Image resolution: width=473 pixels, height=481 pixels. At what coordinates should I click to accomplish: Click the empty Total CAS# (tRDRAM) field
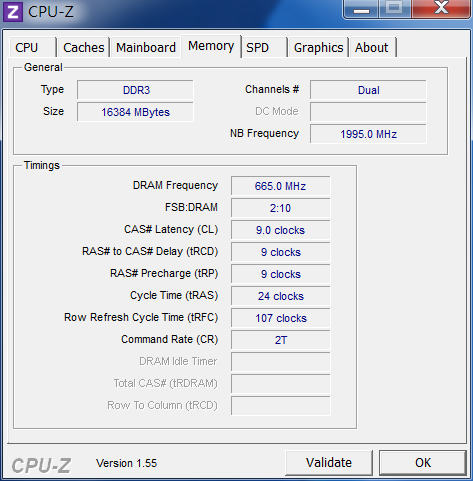281,384
